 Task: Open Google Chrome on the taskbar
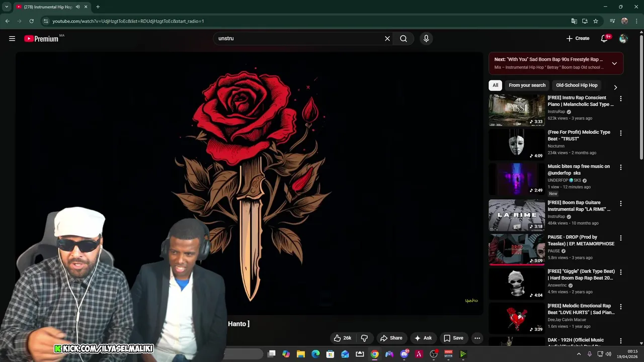click(374, 354)
